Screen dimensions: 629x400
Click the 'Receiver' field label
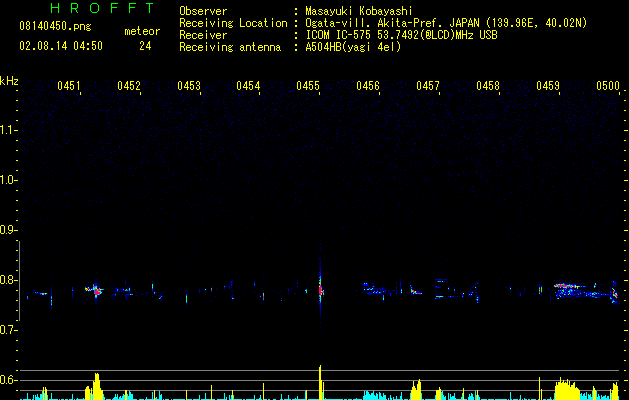[203, 35]
